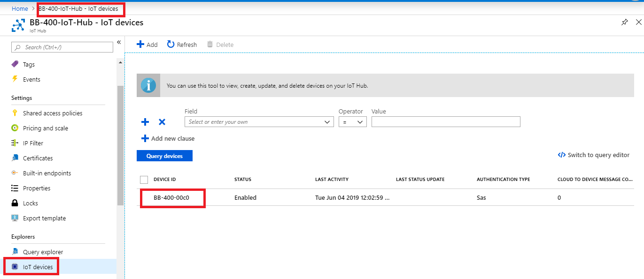The width and height of the screenshot is (644, 279).
Task: Toggle the add clause plus icon
Action: coord(145,122)
